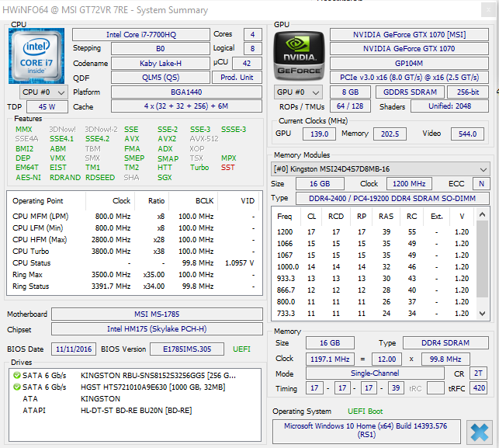Click the GDDR5 SDRAM memory type field
Image resolution: width=499 pixels, height=448 pixels.
point(410,92)
